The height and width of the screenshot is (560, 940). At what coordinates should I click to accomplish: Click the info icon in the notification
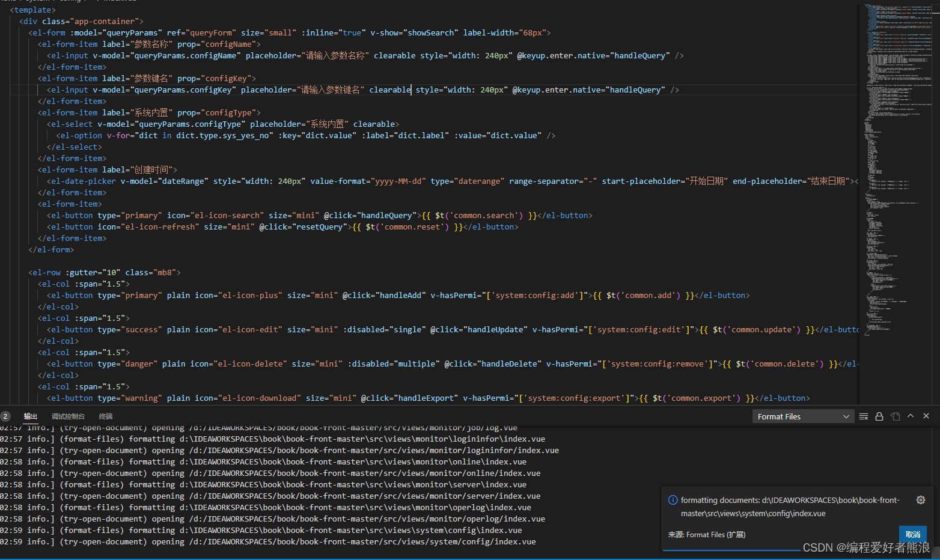click(x=673, y=500)
